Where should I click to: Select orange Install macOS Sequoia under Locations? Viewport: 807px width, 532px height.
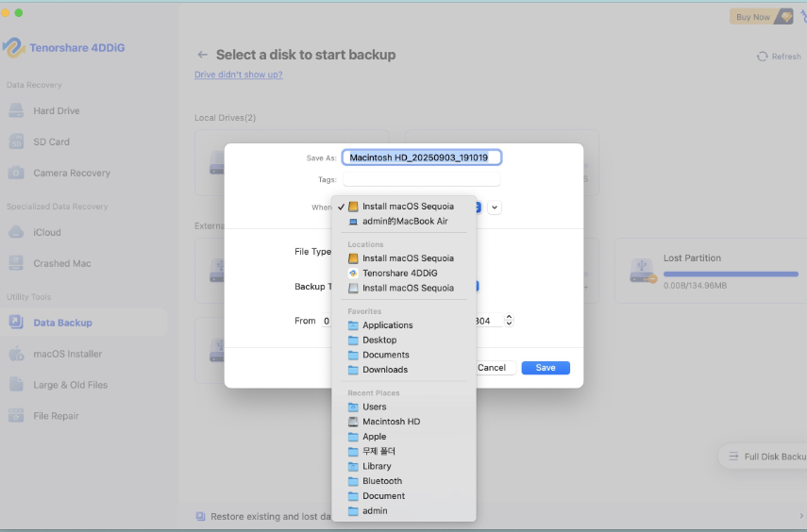tap(404, 258)
